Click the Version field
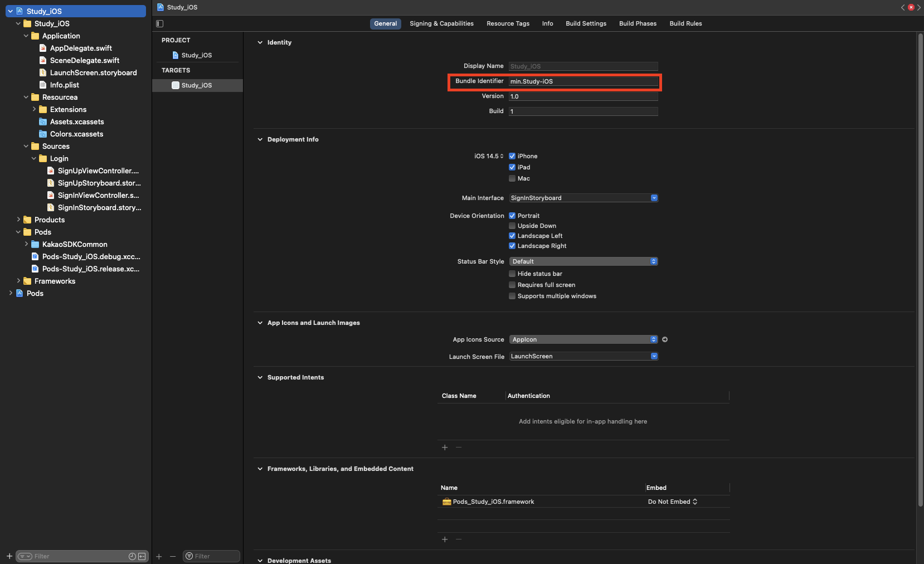 click(583, 96)
